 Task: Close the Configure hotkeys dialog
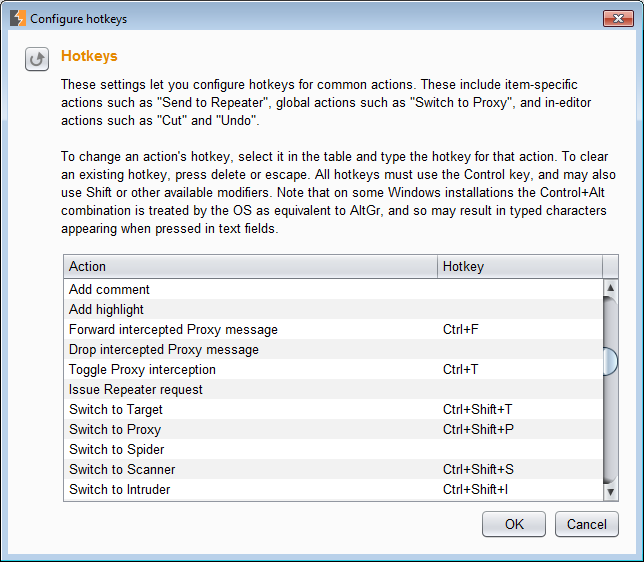[x=618, y=18]
